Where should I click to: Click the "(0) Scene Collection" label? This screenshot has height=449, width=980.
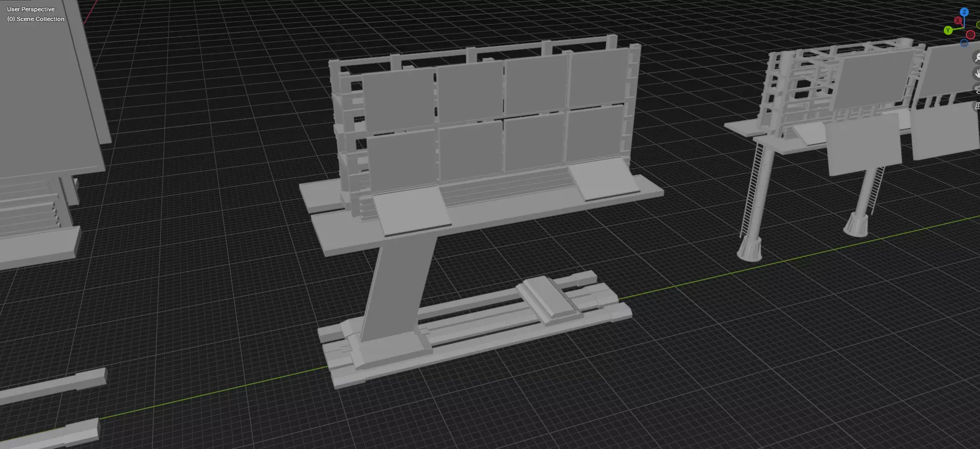coord(36,19)
